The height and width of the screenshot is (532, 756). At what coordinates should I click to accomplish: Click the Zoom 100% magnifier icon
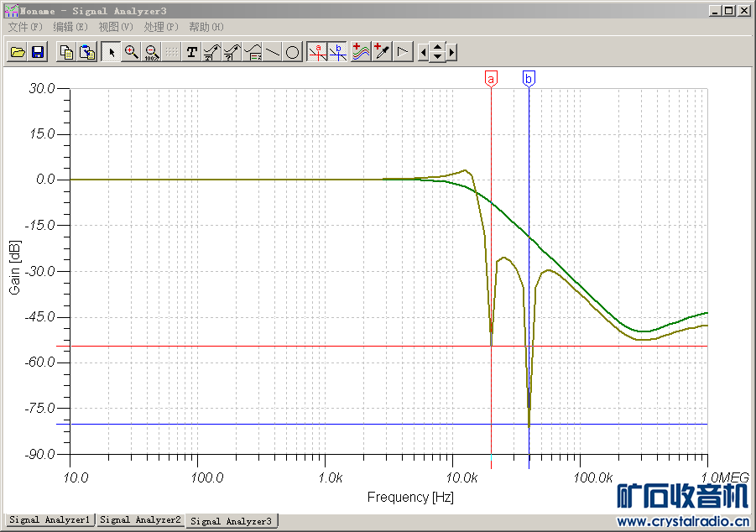click(152, 52)
